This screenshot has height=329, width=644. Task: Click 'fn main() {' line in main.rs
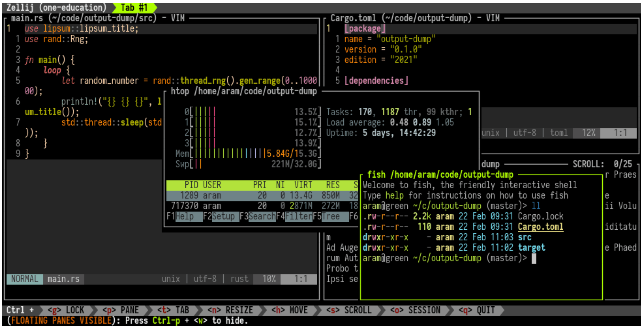[50, 60]
